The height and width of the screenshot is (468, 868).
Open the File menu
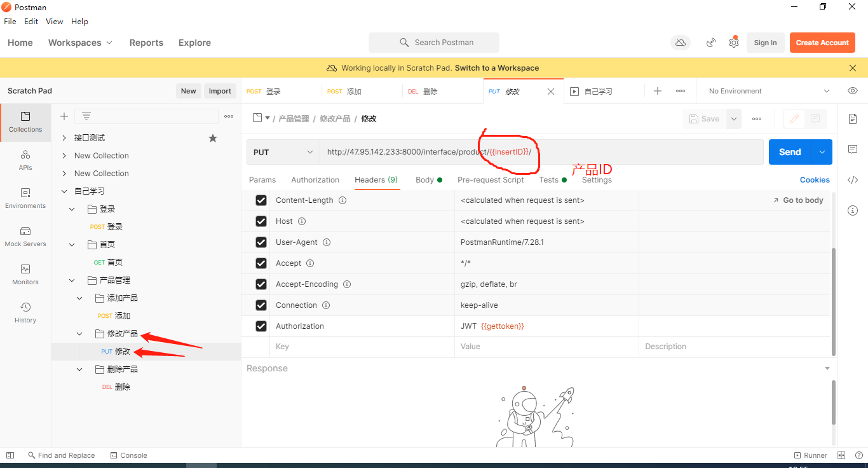(x=10, y=22)
